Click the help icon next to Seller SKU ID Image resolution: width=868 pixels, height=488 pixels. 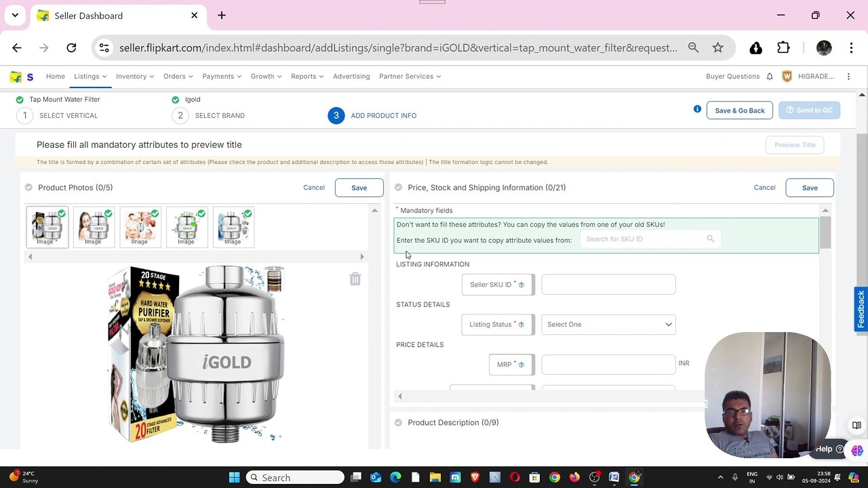click(521, 285)
